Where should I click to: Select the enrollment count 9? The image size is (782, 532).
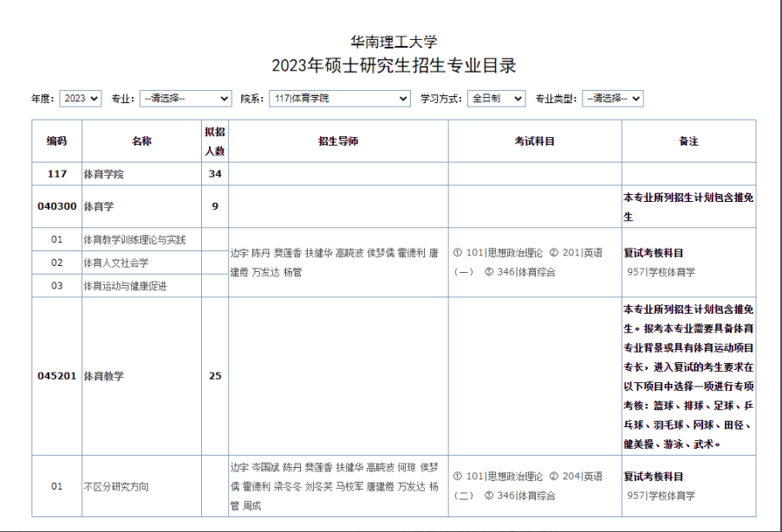[x=215, y=206]
